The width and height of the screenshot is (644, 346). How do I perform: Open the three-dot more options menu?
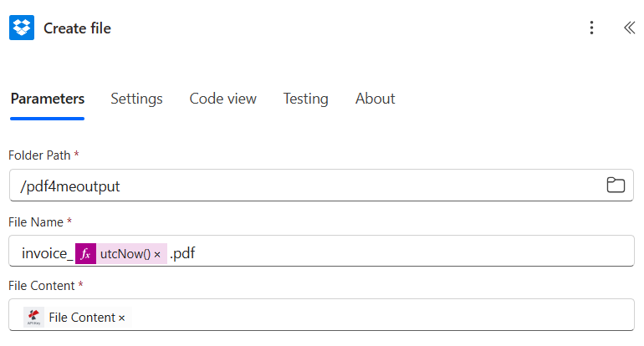pyautogui.click(x=591, y=28)
